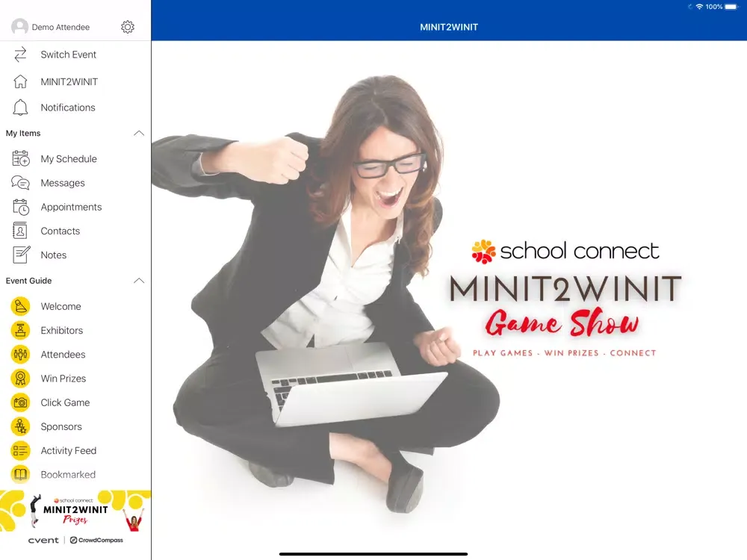Viewport: 747px width, 560px height.
Task: Click the Switch Event arrows icon
Action: [20, 55]
